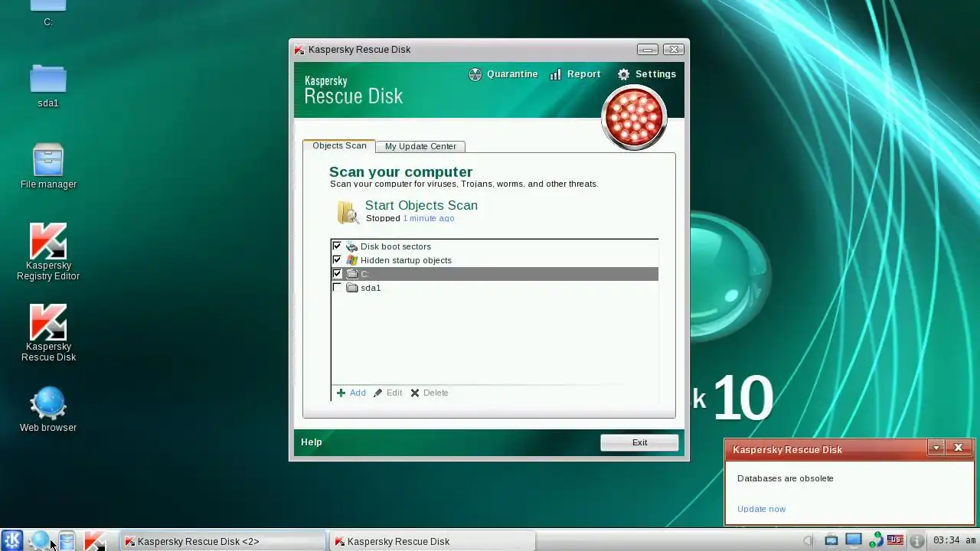
Task: Click Update now in notification popup
Action: click(x=761, y=509)
